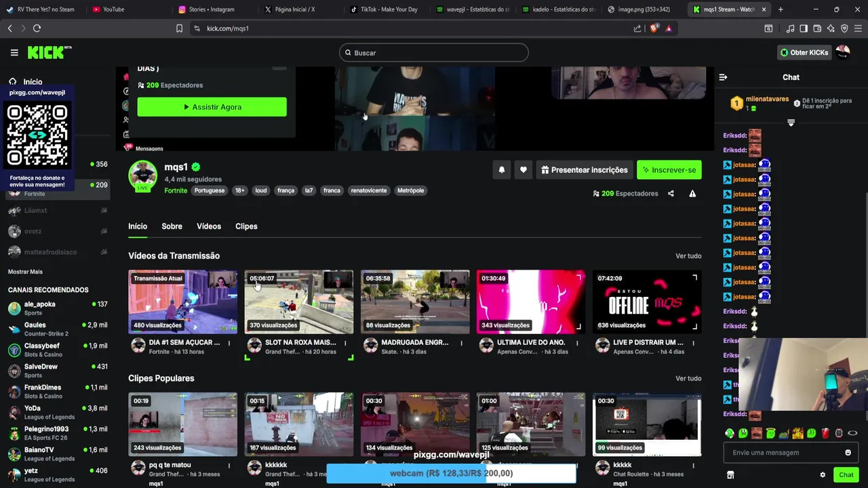Send message with green Chat button
868x488 pixels.
click(846, 475)
